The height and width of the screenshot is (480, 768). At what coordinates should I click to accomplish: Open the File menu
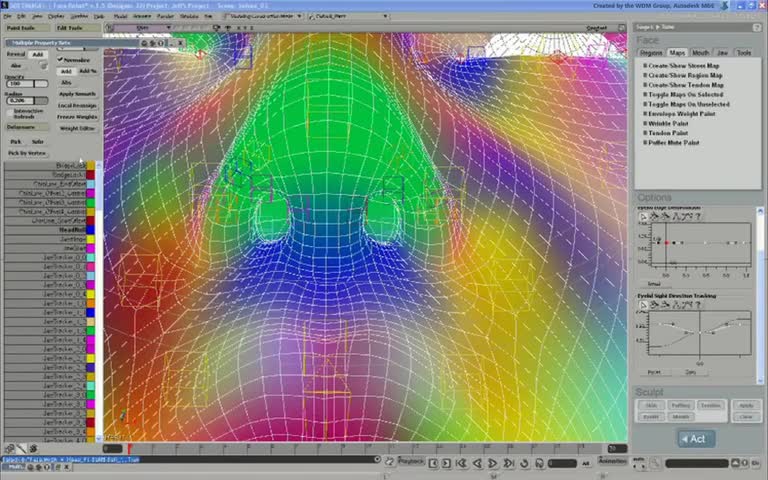pos(7,16)
